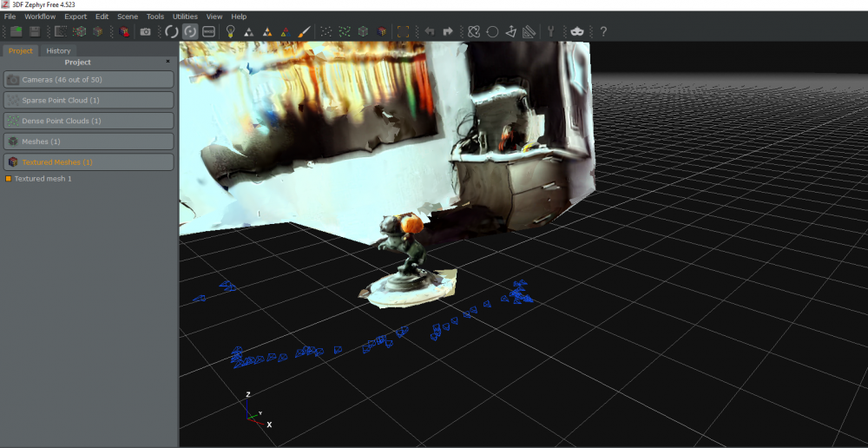Open the Tools menu
Image resolution: width=868 pixels, height=448 pixels.
tap(155, 16)
